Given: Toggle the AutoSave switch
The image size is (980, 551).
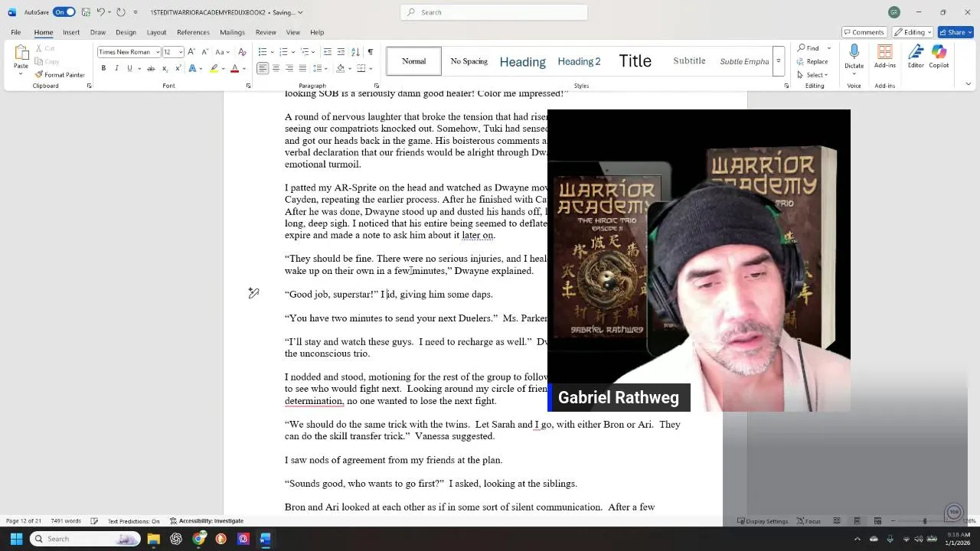Looking at the screenshot, I should (64, 12).
